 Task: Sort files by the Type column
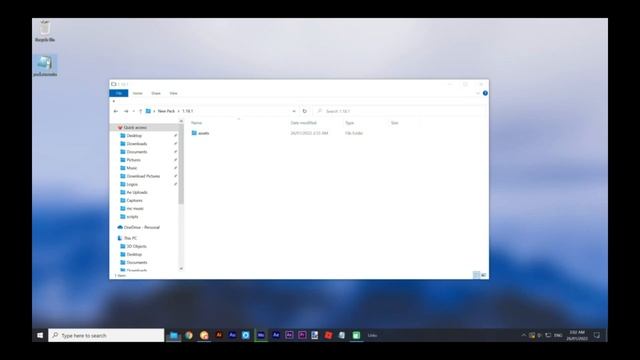350,123
